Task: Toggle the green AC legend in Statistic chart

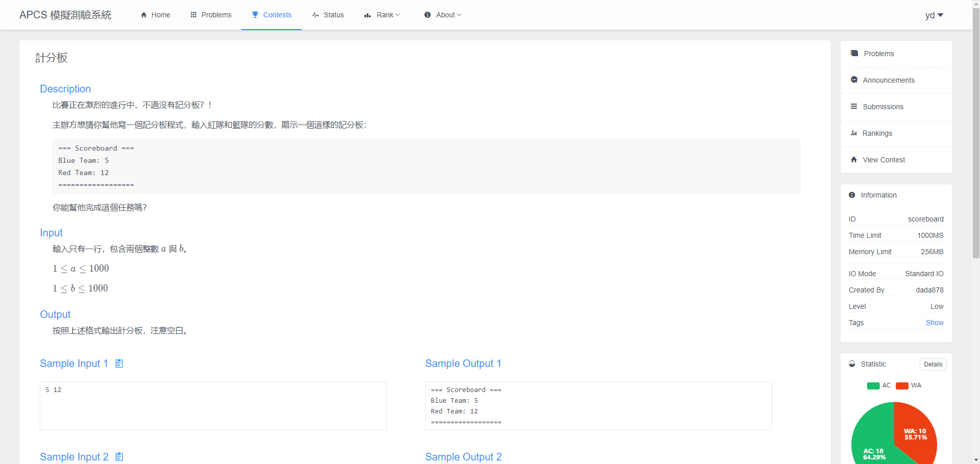Action: (x=873, y=386)
